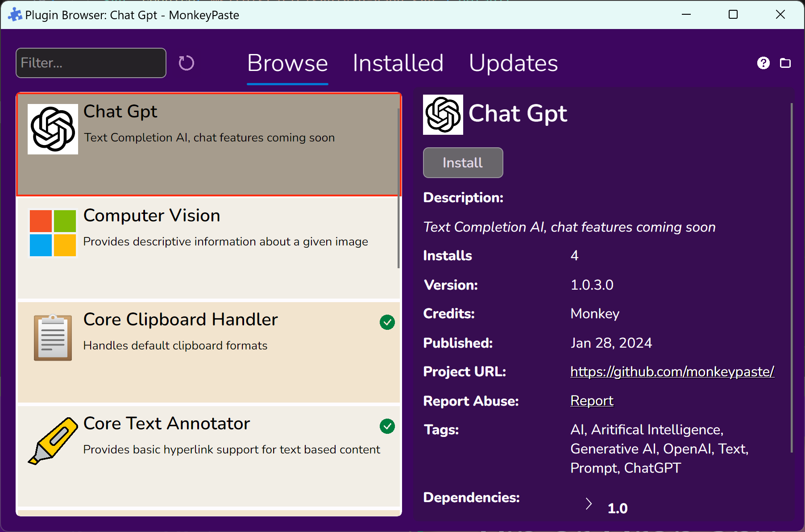
Task: Click the Core Clipboard Handler clipboard icon
Action: tap(53, 337)
